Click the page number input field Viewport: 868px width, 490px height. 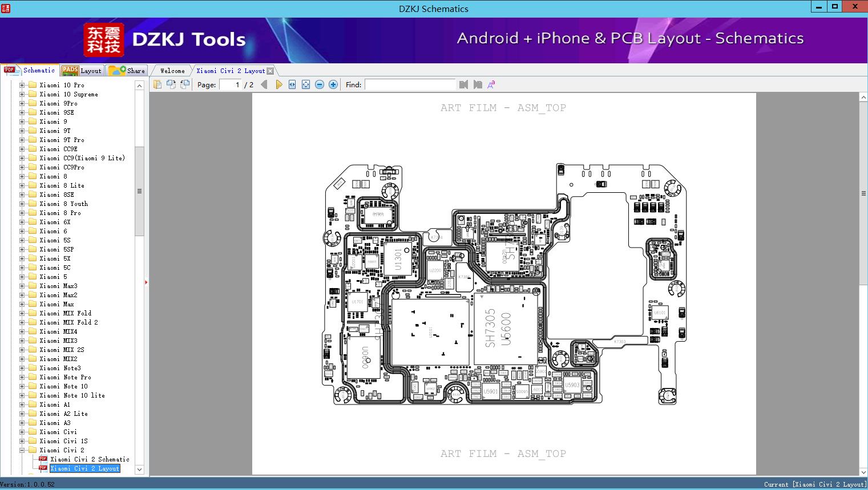pos(231,84)
